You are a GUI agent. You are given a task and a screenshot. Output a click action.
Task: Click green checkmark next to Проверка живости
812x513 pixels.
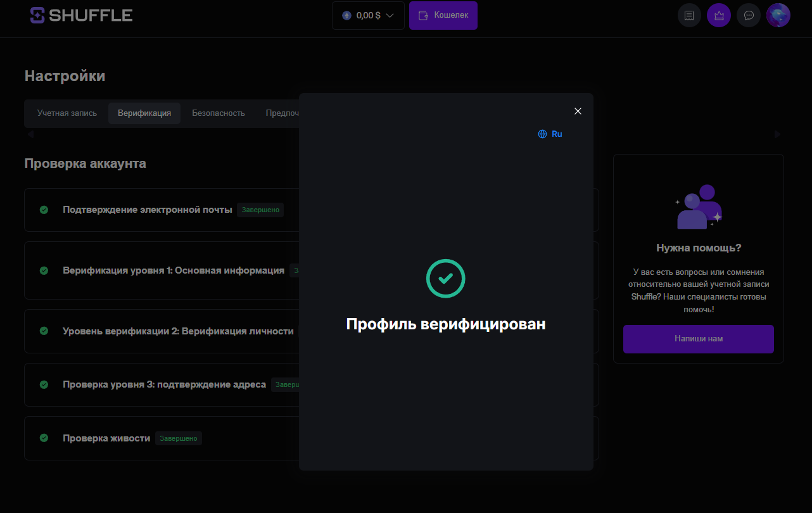tap(44, 438)
